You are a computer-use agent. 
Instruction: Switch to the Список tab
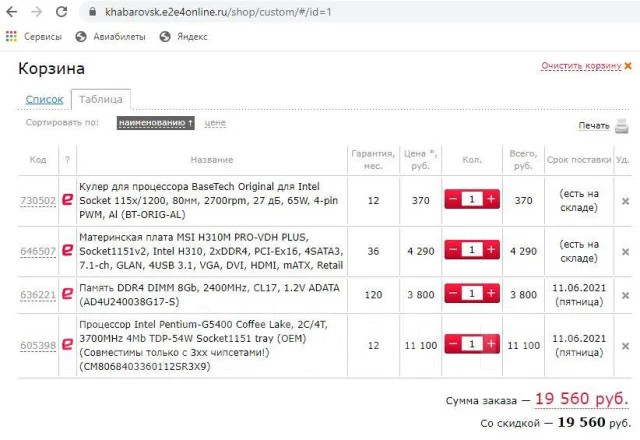(44, 99)
